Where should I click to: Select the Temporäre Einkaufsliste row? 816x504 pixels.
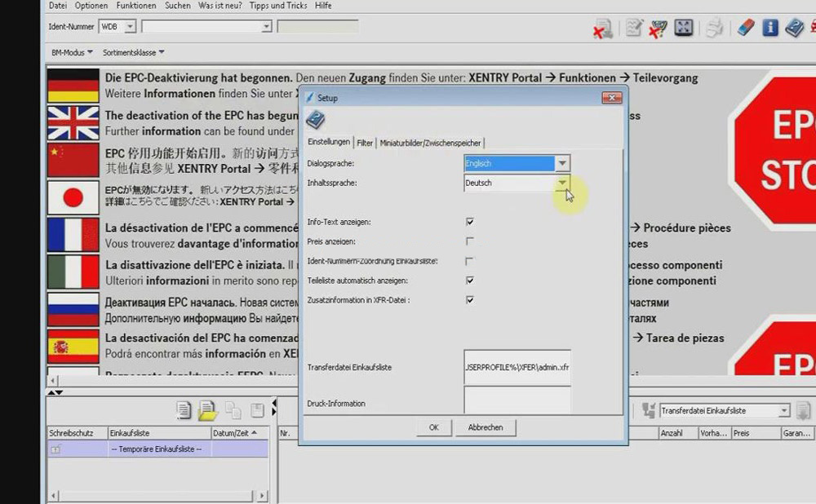(157, 449)
